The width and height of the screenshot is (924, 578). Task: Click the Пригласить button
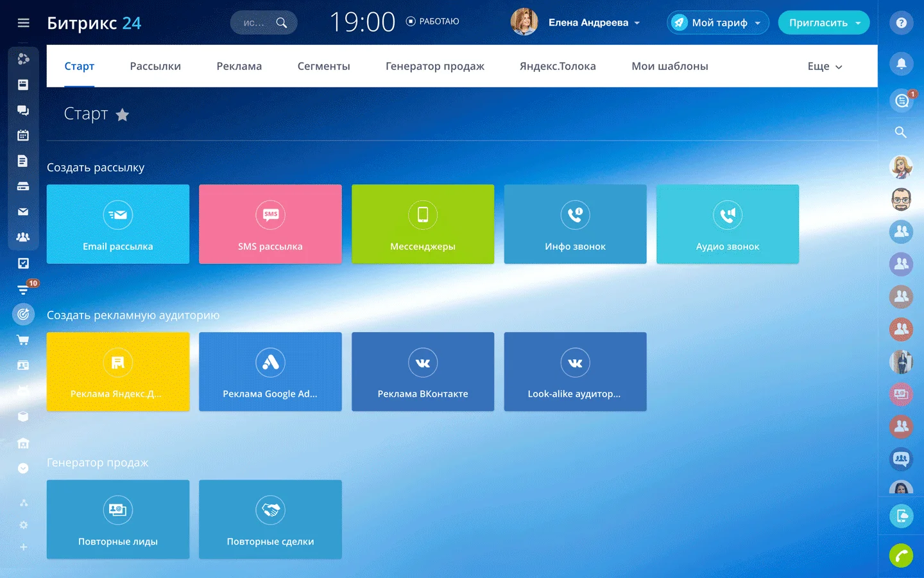[823, 22]
